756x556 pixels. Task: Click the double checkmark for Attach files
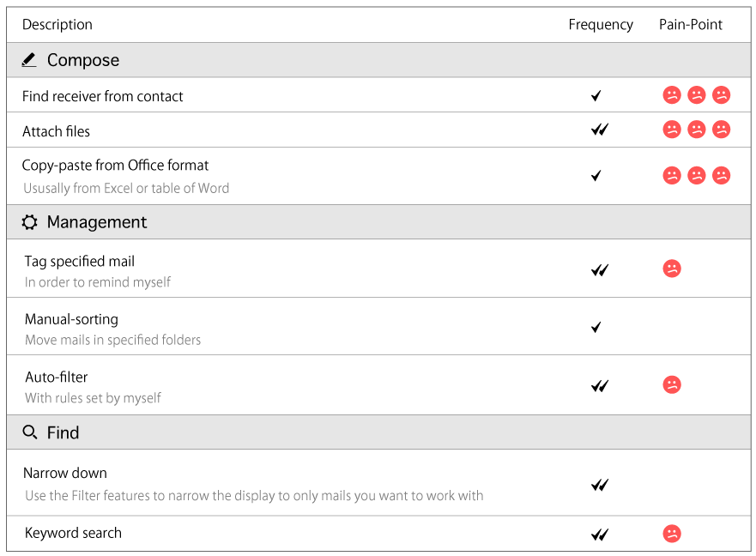coord(600,130)
